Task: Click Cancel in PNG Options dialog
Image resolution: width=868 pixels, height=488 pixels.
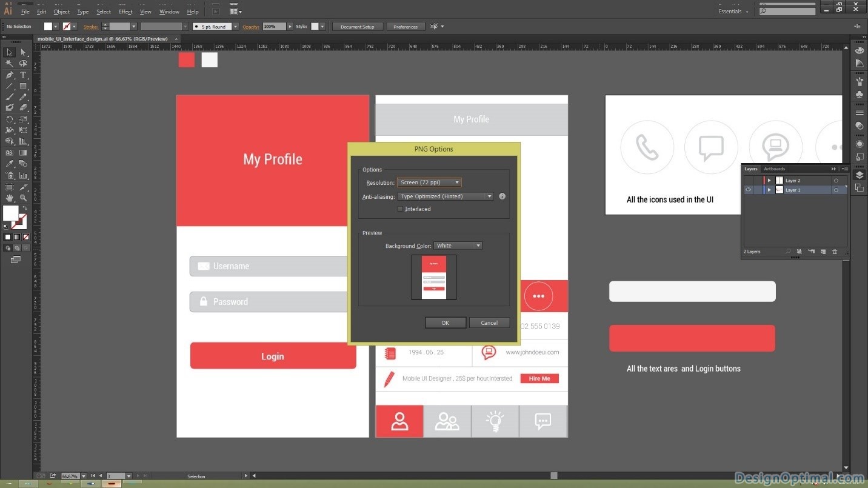Action: (x=489, y=323)
